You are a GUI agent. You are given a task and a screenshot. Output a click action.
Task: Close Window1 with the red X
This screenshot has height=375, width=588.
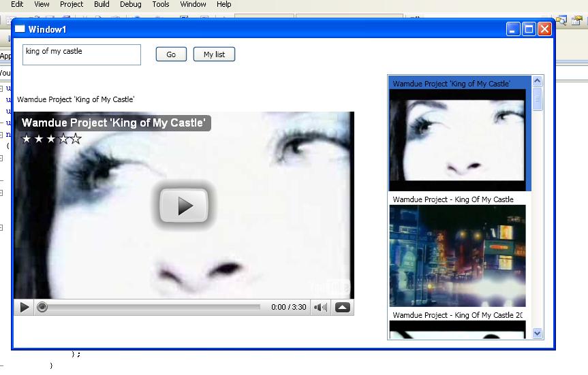544,29
